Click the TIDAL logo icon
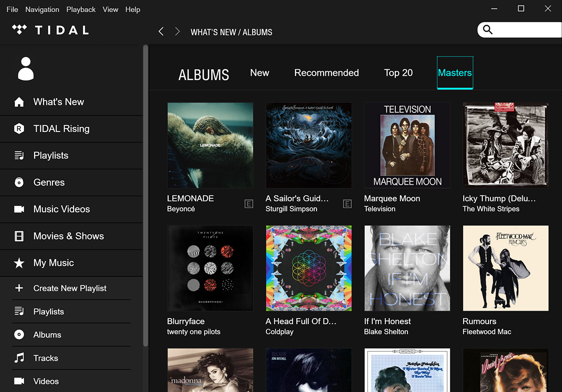The image size is (562, 392). 20,30
